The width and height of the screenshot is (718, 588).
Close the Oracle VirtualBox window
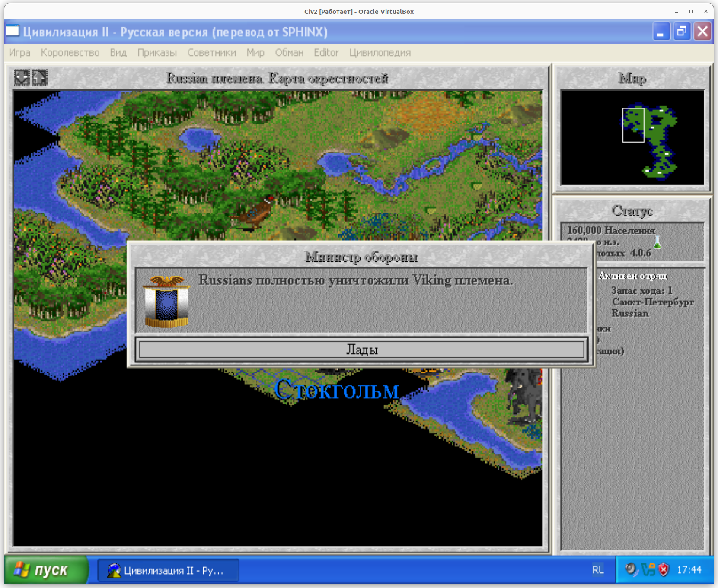click(x=706, y=11)
